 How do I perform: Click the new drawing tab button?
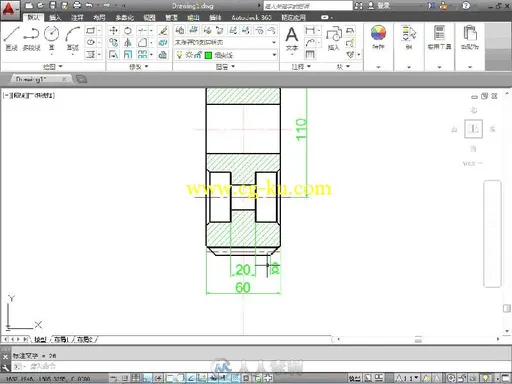[x=81, y=79]
